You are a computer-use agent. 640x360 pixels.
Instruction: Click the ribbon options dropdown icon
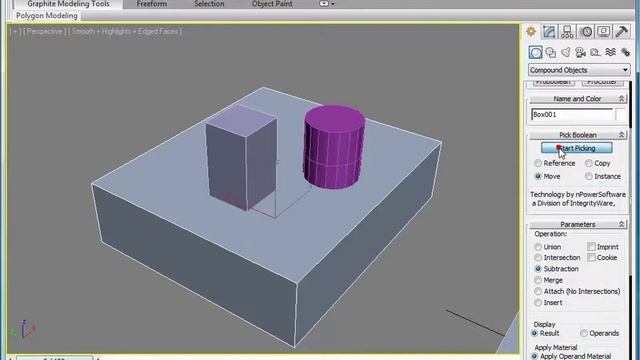(327, 4)
